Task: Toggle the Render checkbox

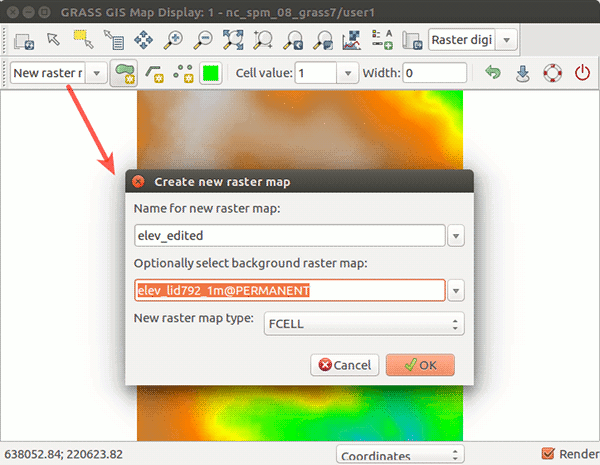Action: [548, 454]
